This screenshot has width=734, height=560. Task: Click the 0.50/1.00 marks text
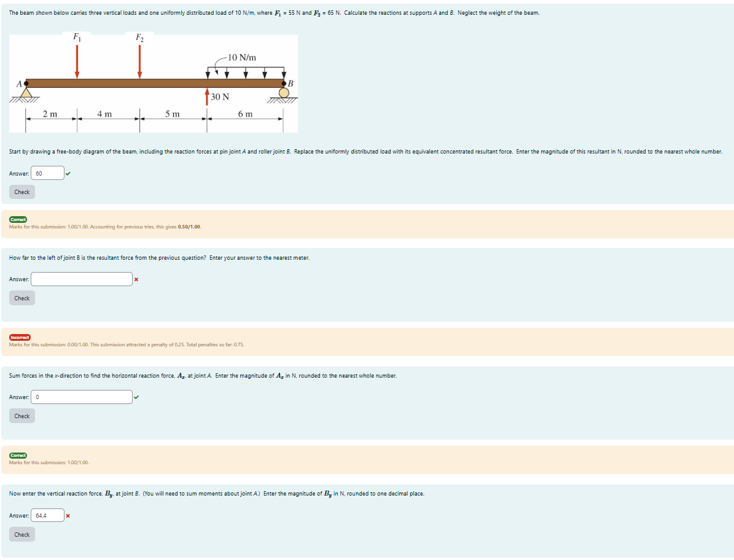pyautogui.click(x=189, y=227)
